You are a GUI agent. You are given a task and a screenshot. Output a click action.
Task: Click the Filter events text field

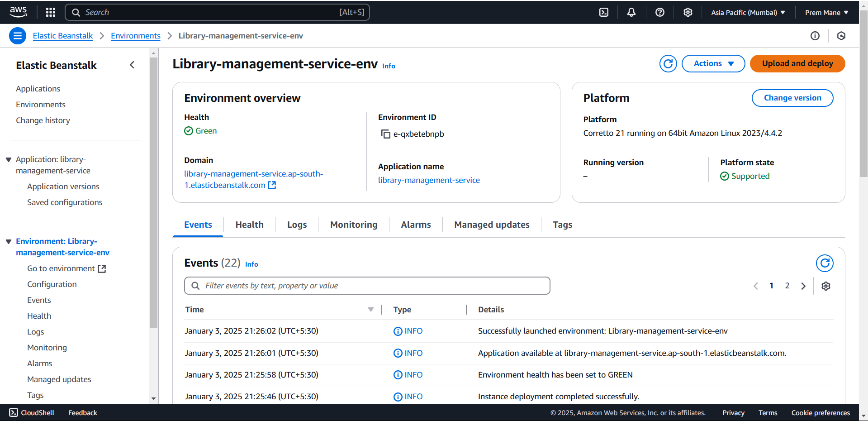coord(367,286)
